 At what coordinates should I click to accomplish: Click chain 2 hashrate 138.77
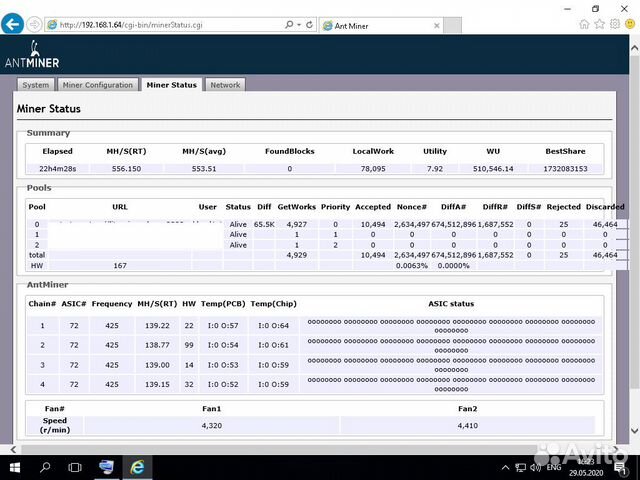[x=157, y=345]
